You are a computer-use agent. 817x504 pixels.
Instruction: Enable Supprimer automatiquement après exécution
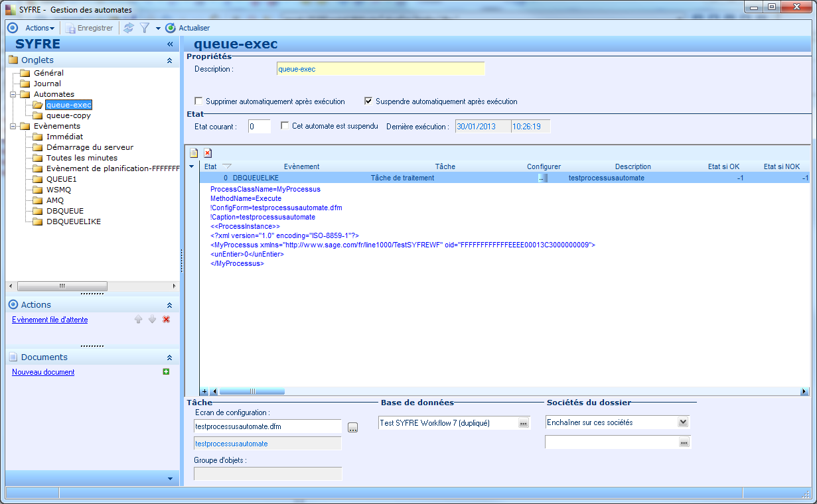tap(198, 101)
